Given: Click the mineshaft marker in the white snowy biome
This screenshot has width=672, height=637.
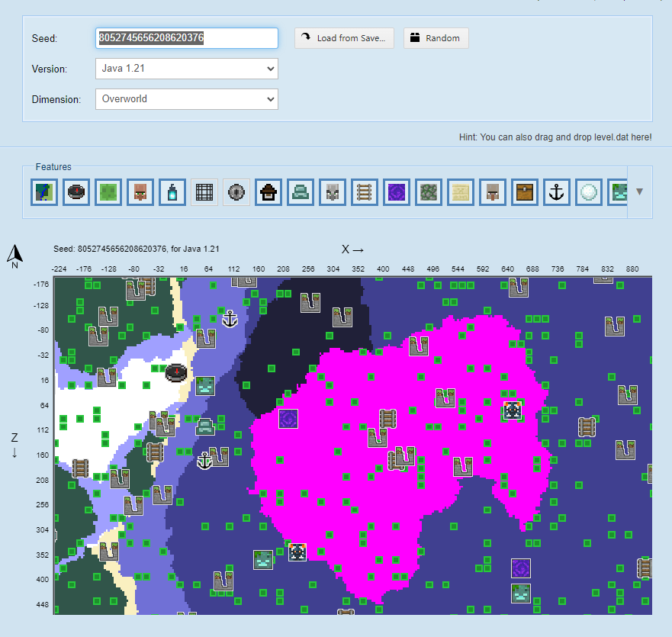Looking at the screenshot, I should [80, 468].
